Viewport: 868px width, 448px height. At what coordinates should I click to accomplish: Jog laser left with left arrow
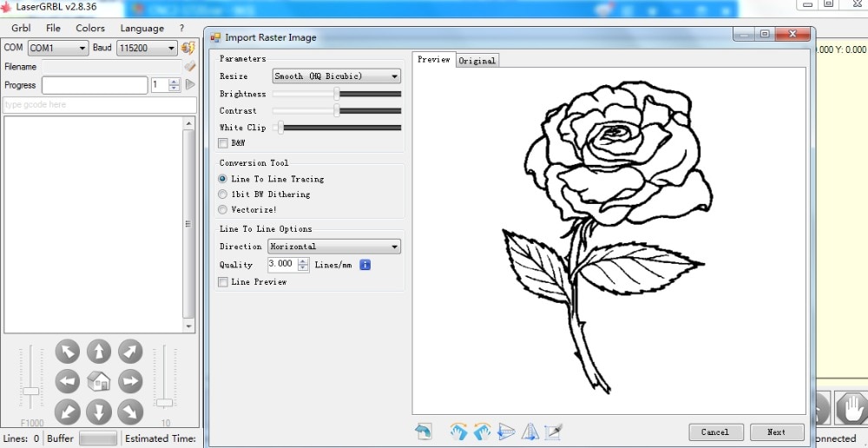click(x=68, y=381)
